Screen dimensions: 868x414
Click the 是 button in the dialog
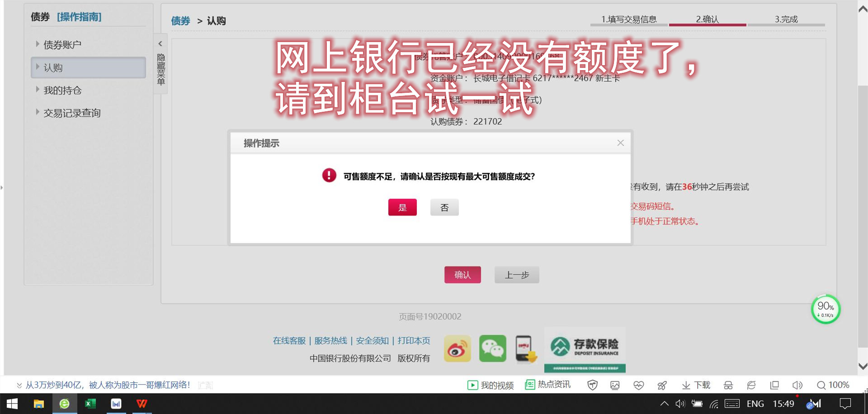click(402, 207)
